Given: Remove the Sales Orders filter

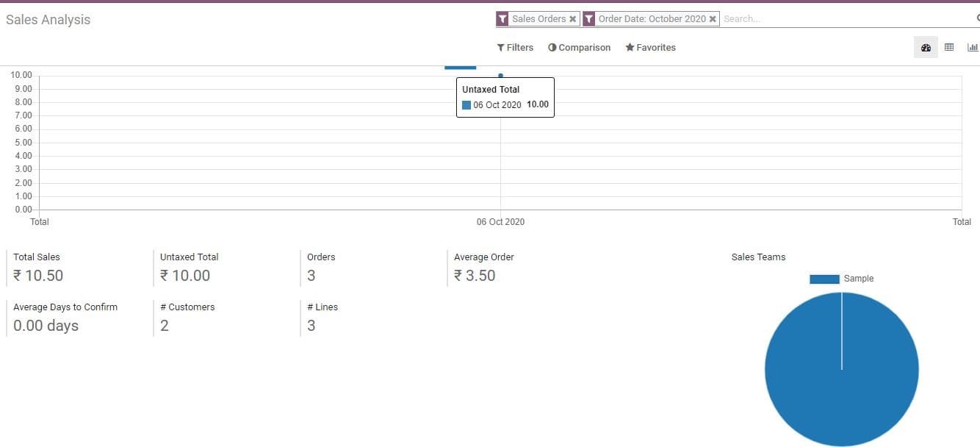Looking at the screenshot, I should pyautogui.click(x=572, y=18).
